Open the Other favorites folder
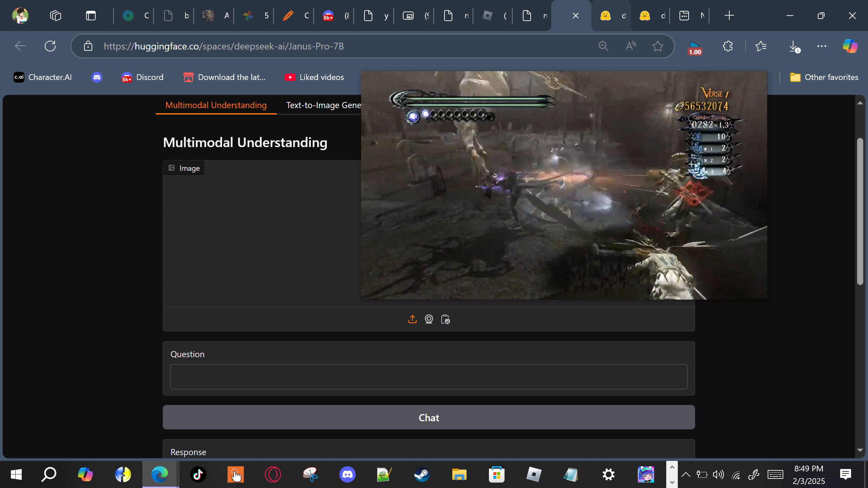Screen dimensions: 868x488 [824, 77]
